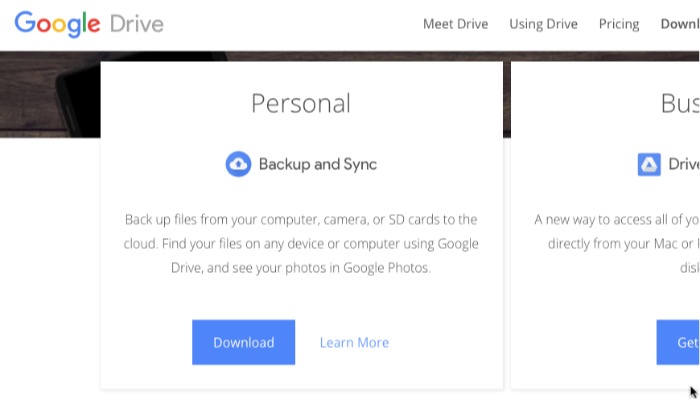700x400 pixels.
Task: Click the cut-off Business card heading
Action: tap(680, 103)
